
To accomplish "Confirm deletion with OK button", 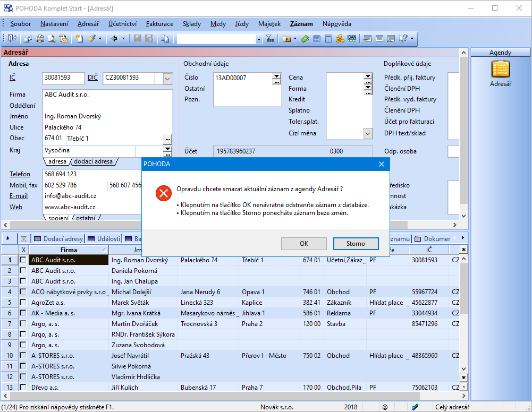I will coord(304,244).
